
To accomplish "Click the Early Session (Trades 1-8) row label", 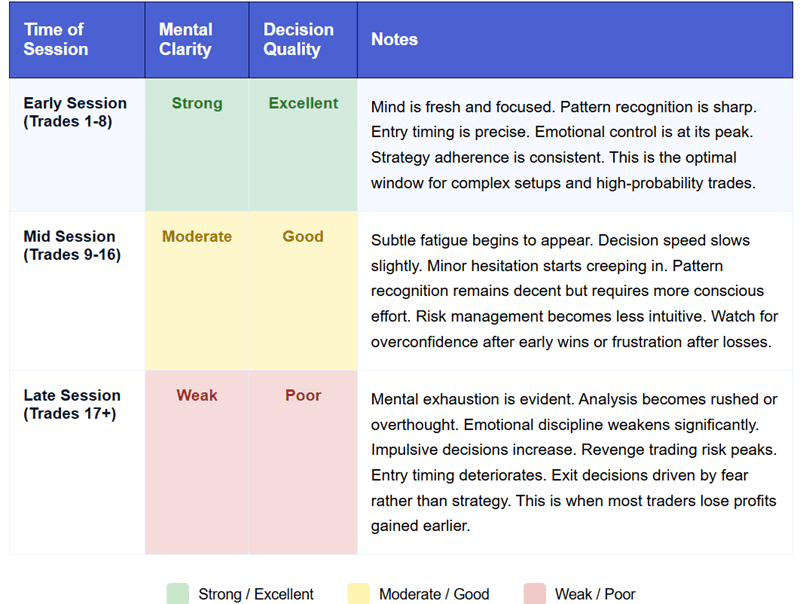I will 75,112.
